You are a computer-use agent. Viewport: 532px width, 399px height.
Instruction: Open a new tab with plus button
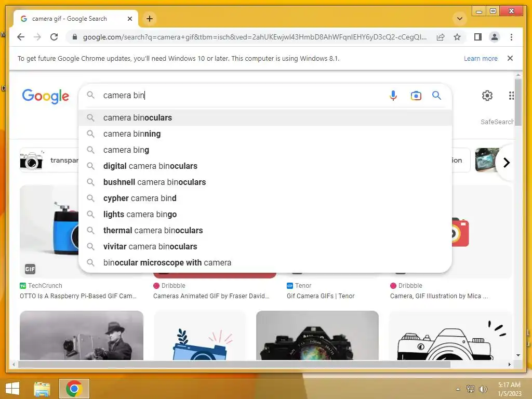(x=150, y=19)
